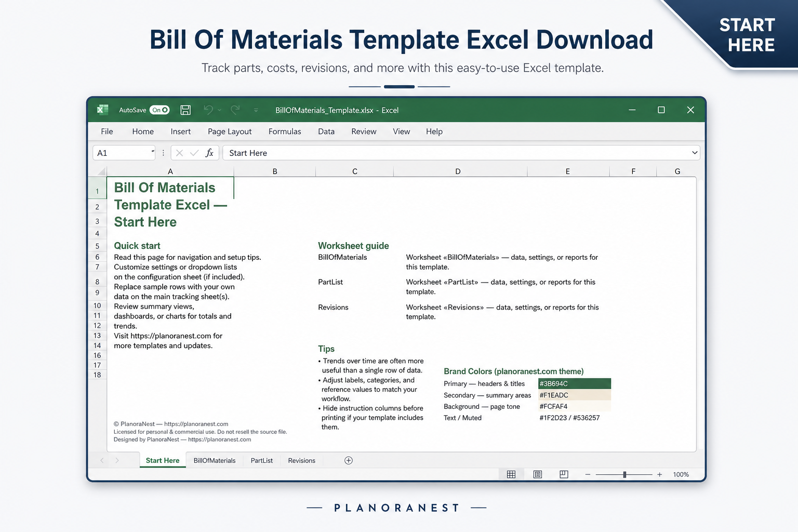This screenshot has height=532, width=798.
Task: Select column A header
Action: coord(170,171)
